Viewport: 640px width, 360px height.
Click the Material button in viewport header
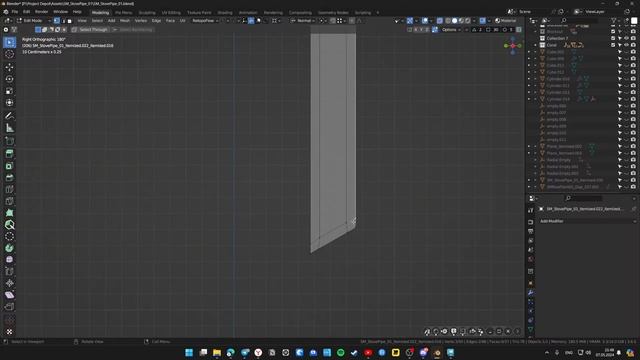point(506,20)
